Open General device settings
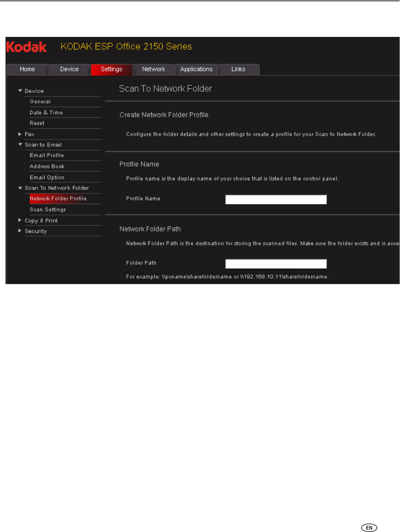Image resolution: width=400 pixels, height=532 pixels. tap(40, 101)
